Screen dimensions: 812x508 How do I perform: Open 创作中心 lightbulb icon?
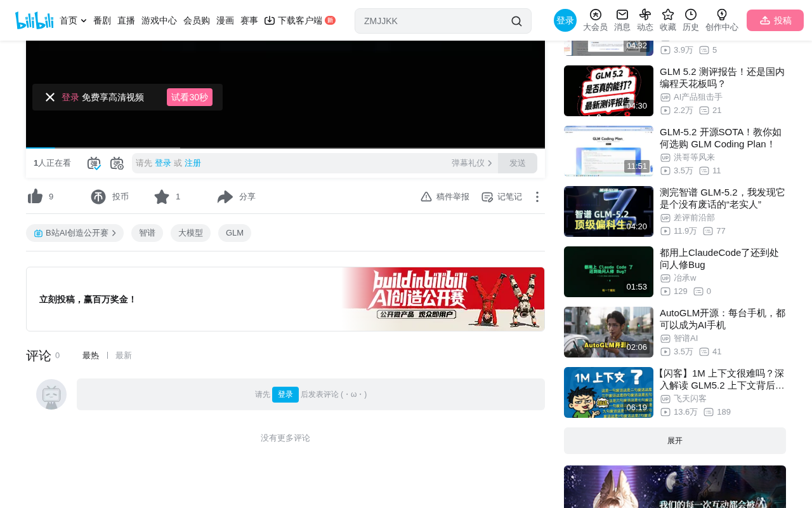[722, 20]
